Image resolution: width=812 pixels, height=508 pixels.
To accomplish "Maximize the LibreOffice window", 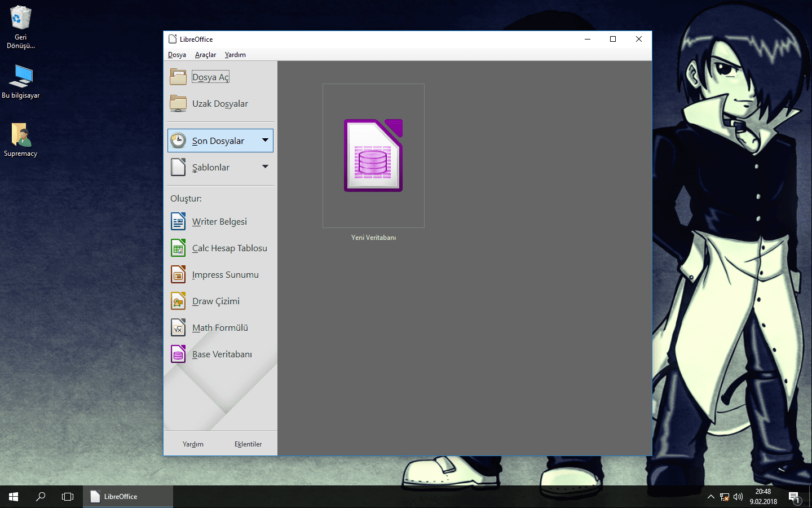I will pos(613,39).
